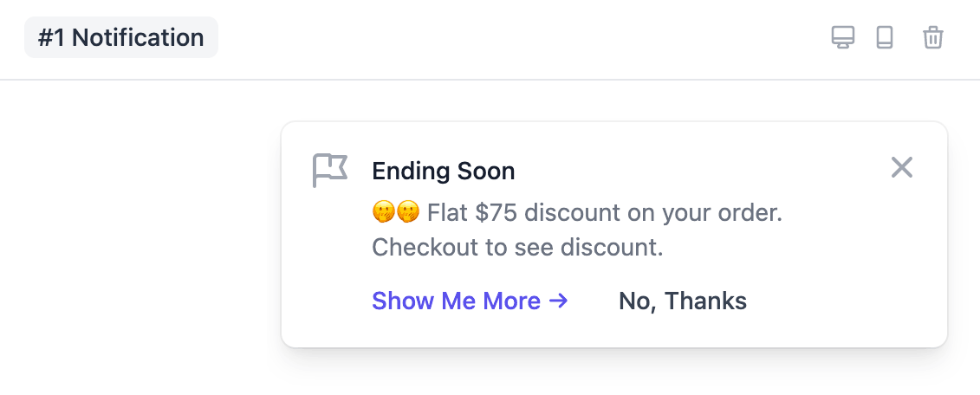
Task: Open the Show Me More link
Action: click(470, 301)
